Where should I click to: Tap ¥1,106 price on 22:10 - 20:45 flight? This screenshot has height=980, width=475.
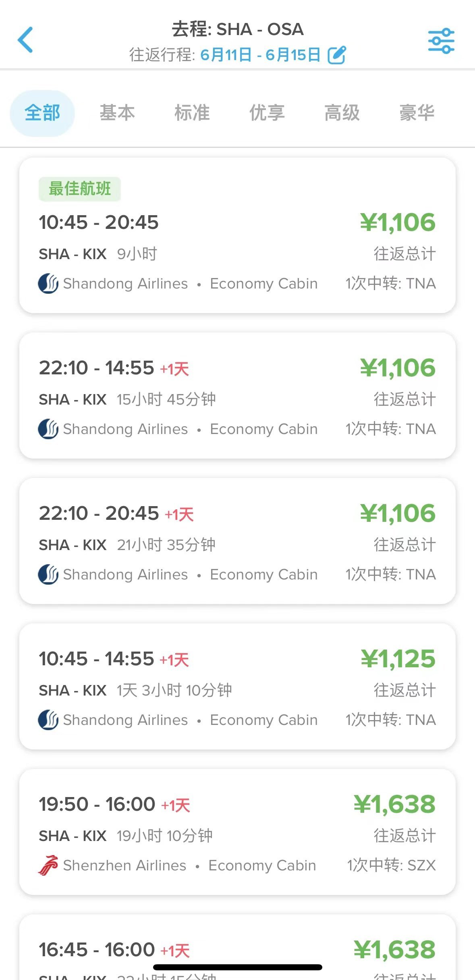coord(398,513)
